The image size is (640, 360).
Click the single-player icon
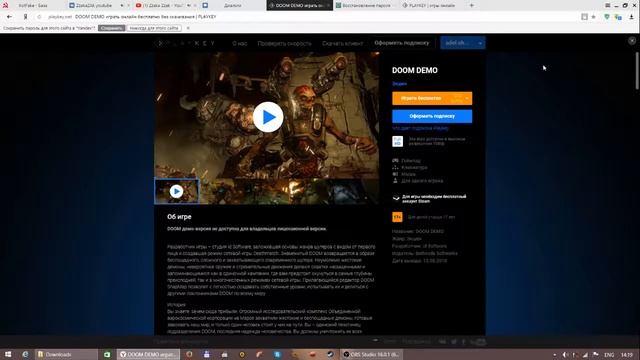pyautogui.click(x=395, y=180)
